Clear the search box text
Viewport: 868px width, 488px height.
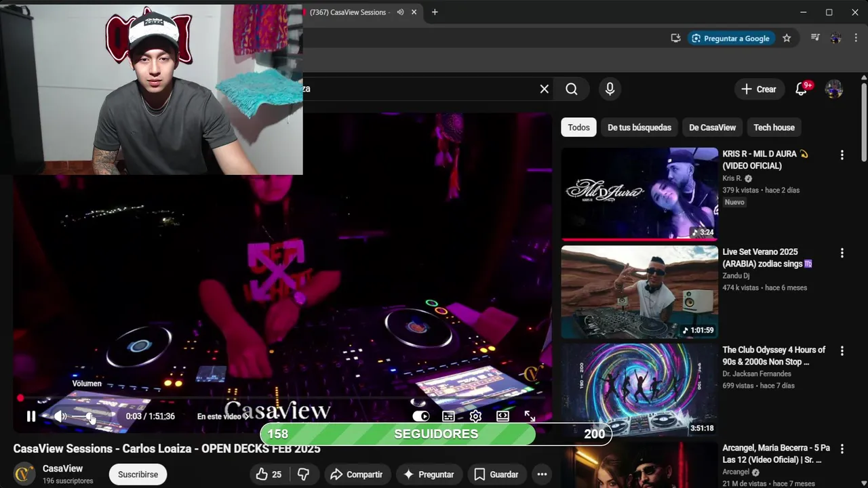tap(544, 89)
